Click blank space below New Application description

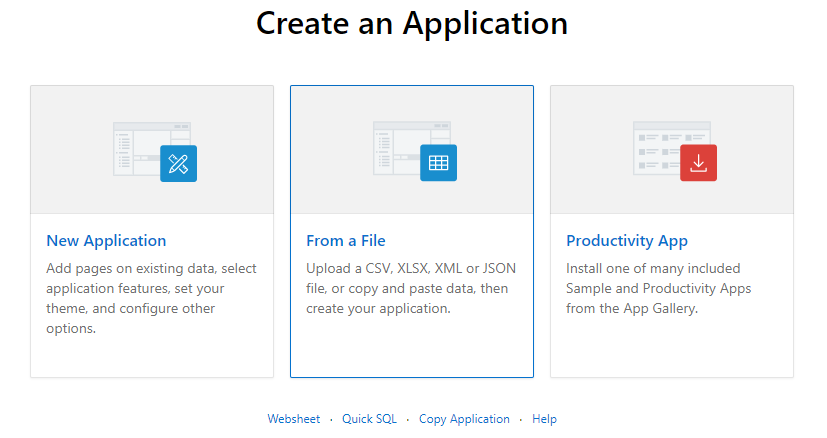click(152, 357)
